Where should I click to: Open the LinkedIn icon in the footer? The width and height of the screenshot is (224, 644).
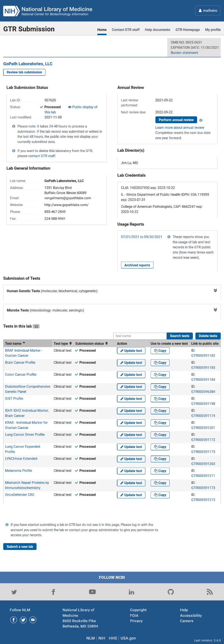pos(131,592)
